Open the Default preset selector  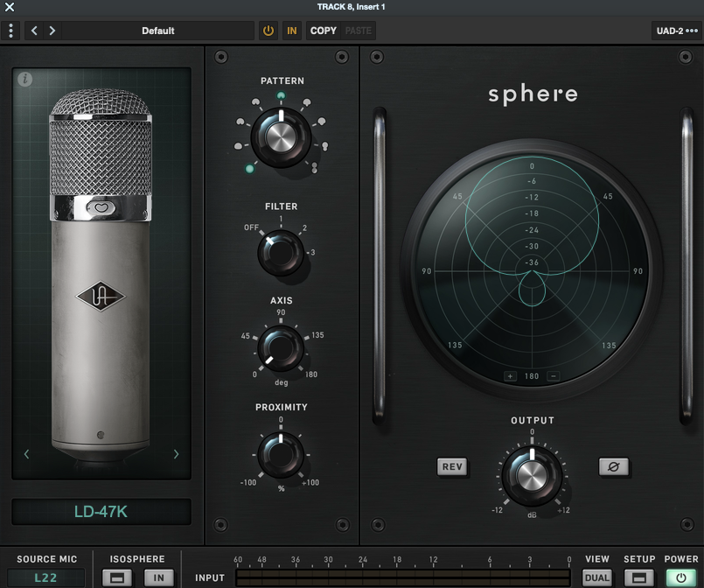158,31
